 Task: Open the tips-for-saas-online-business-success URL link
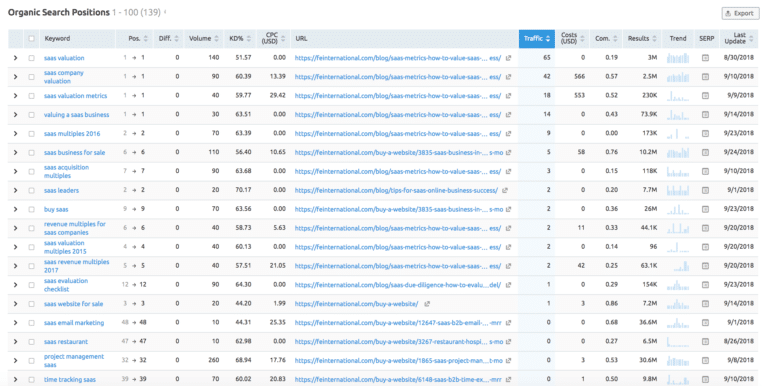click(x=396, y=190)
